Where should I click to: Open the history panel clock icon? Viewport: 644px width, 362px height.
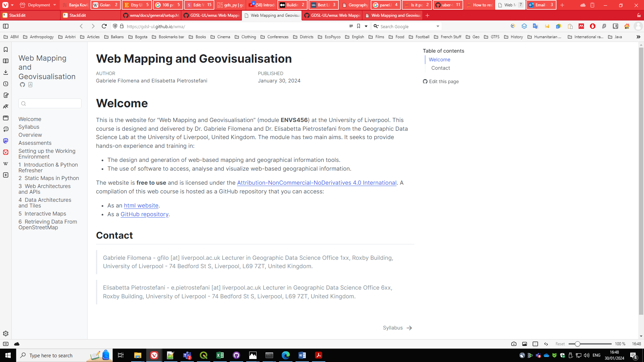[x=6, y=84]
